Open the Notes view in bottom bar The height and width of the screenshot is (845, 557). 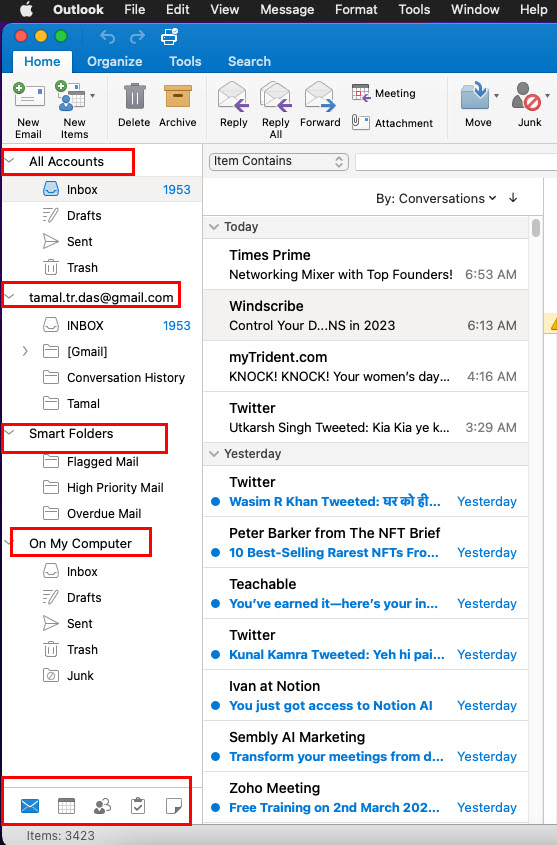pos(173,806)
